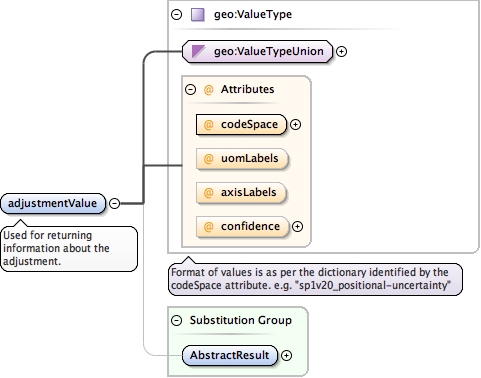This screenshot has height=378, width=481.
Task: Expand the geo:ValueTypeUnion node
Action: click(341, 52)
